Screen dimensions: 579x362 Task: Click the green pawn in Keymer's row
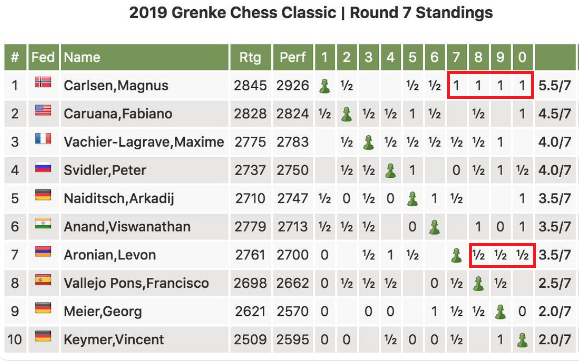click(522, 340)
